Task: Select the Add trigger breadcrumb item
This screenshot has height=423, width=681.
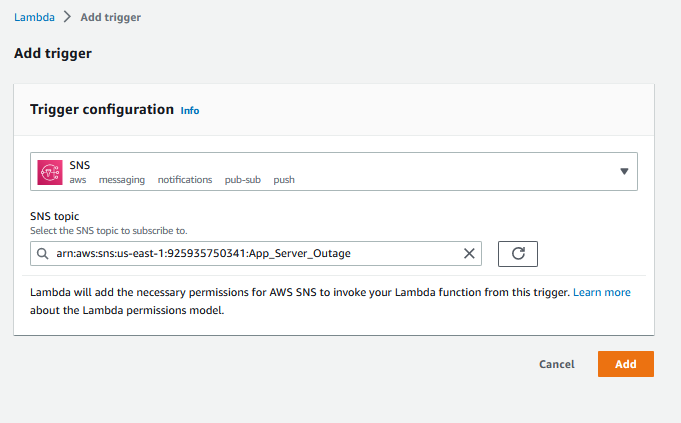Action: pos(110,18)
